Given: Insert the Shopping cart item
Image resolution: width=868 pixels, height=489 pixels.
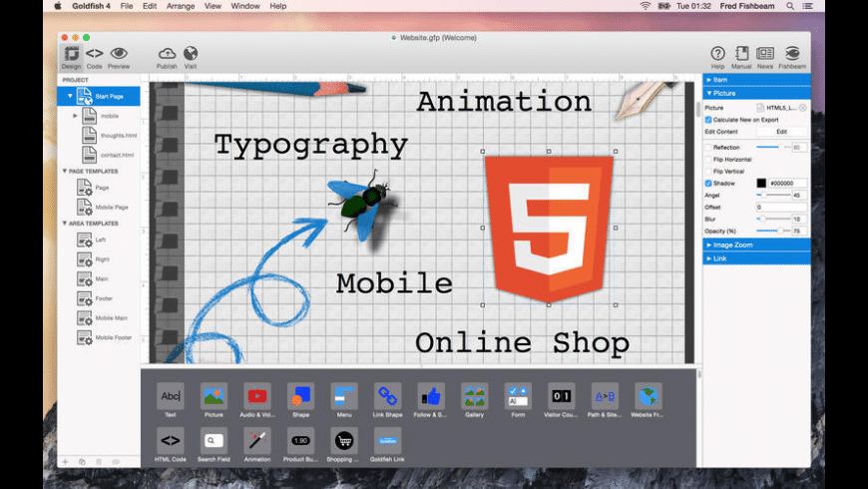Looking at the screenshot, I should (344, 445).
